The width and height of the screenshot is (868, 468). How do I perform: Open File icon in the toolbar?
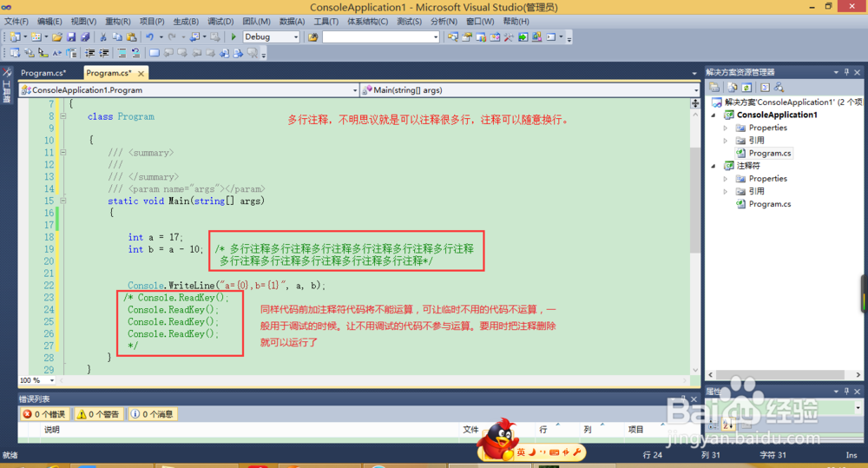click(57, 37)
